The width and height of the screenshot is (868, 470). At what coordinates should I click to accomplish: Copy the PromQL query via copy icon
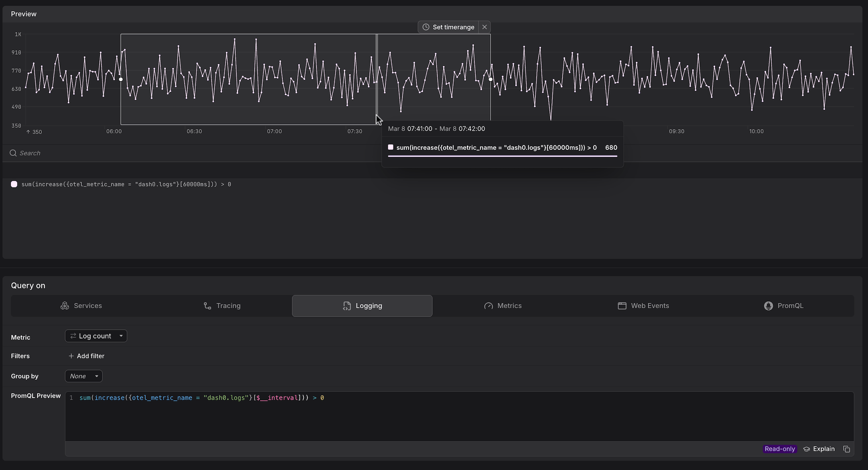[847, 449]
